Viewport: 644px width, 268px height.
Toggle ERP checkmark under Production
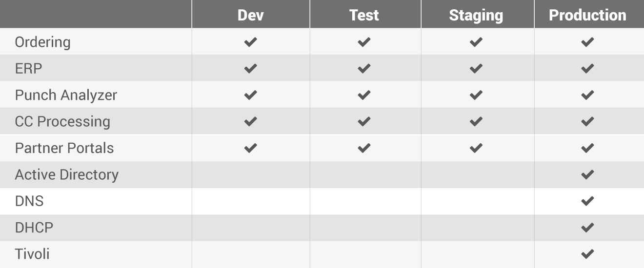(x=587, y=69)
